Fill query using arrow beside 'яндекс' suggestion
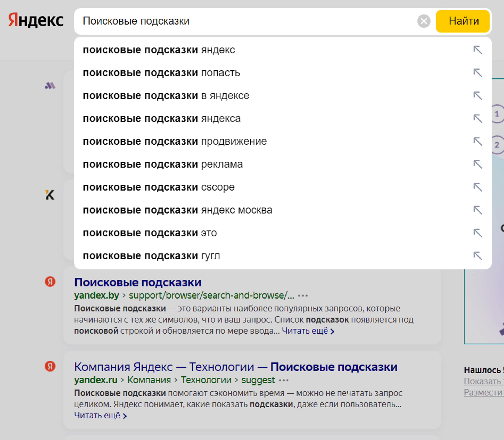Screen dimensions: 504x440 click(478, 50)
